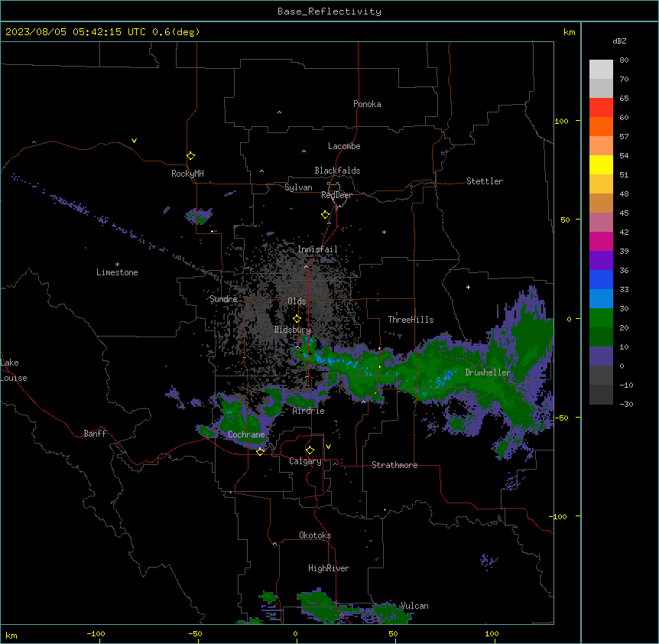
Task: Click the Innisfail town label
Action: (318, 249)
